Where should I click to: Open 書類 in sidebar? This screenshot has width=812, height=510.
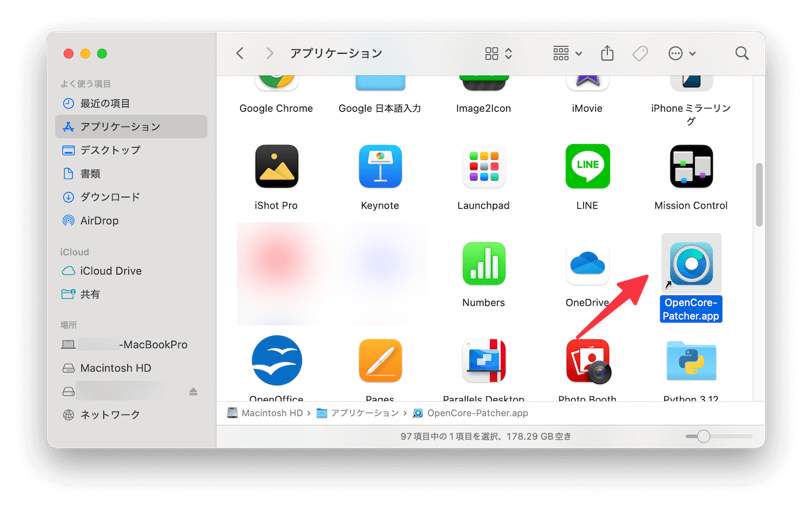click(x=131, y=174)
